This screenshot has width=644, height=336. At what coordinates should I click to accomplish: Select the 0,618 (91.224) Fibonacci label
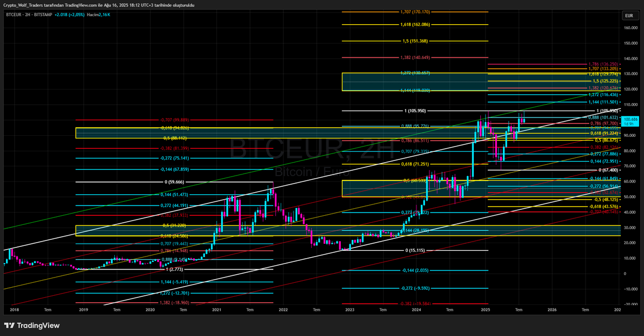pos(604,133)
